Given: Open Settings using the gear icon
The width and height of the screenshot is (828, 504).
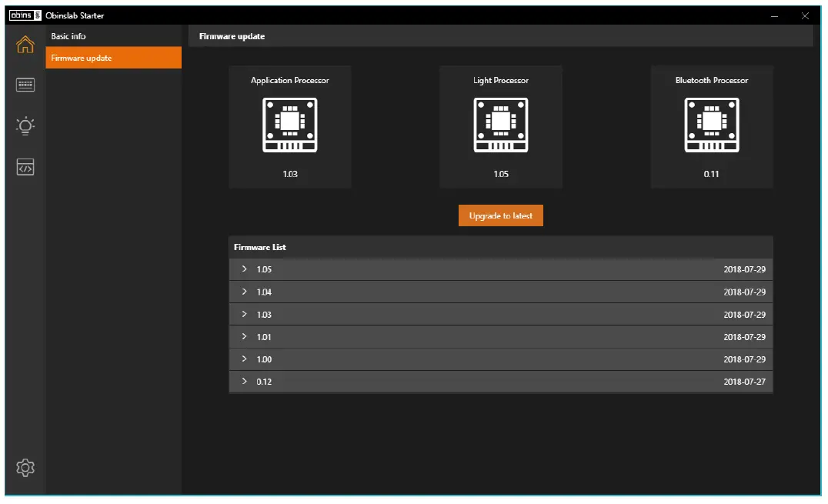Looking at the screenshot, I should point(25,467).
